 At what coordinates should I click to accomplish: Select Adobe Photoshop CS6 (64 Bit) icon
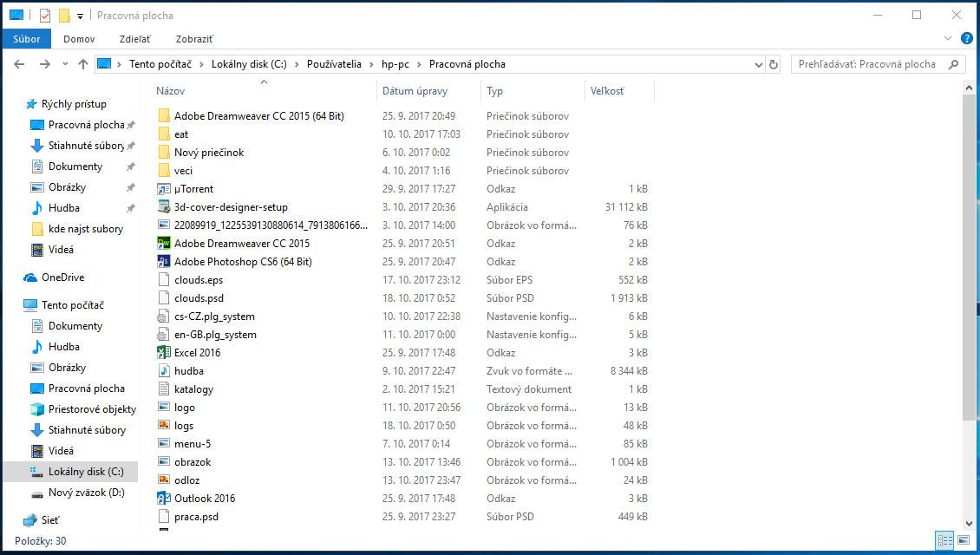click(164, 261)
